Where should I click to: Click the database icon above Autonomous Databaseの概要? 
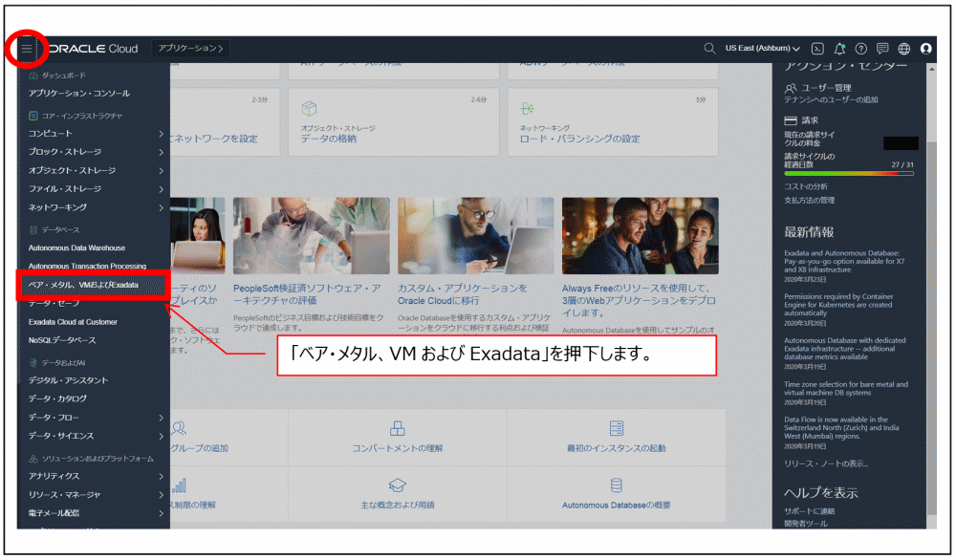[x=617, y=485]
